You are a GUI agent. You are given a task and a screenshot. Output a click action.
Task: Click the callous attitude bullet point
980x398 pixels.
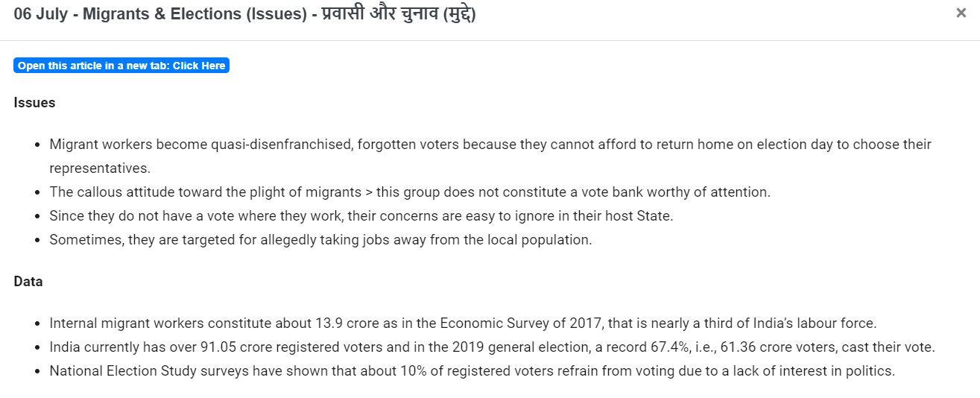click(x=410, y=192)
